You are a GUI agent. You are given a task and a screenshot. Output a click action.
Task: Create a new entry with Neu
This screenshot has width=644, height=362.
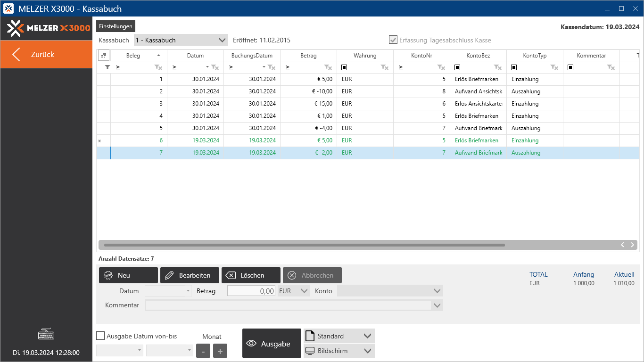pyautogui.click(x=128, y=275)
